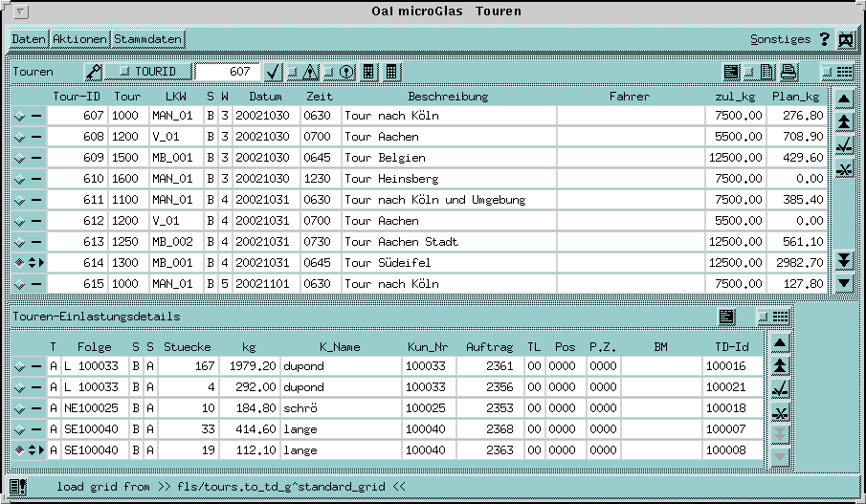Image resolution: width=866 pixels, height=504 pixels.
Task: Click the crossed-out delete icon beside the Touren grid
Action: (844, 169)
